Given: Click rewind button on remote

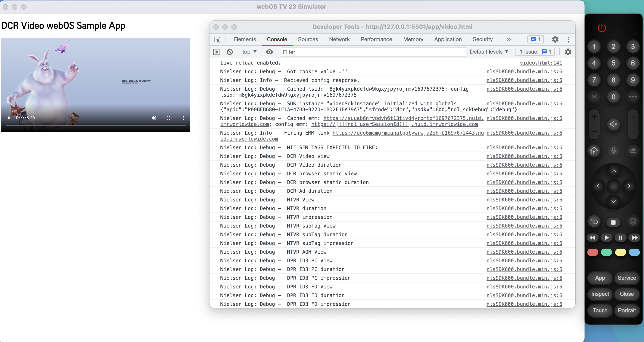Looking at the screenshot, I should tap(593, 238).
